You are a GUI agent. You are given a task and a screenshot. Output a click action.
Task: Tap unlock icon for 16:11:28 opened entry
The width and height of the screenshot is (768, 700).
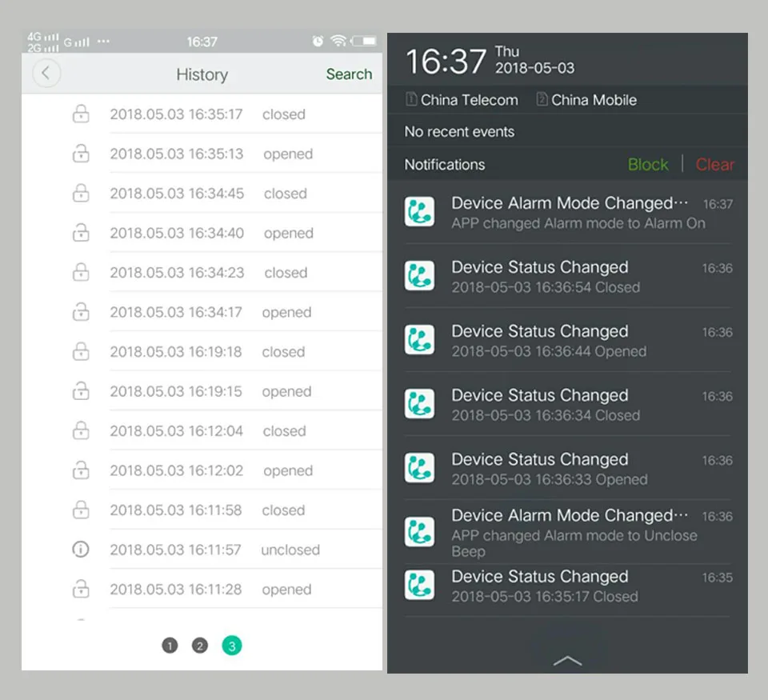pyautogui.click(x=81, y=590)
